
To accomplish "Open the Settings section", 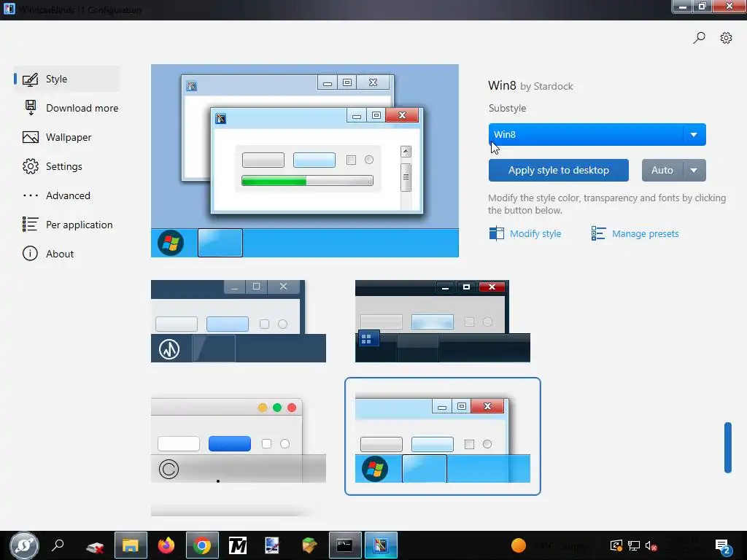I will [66, 166].
